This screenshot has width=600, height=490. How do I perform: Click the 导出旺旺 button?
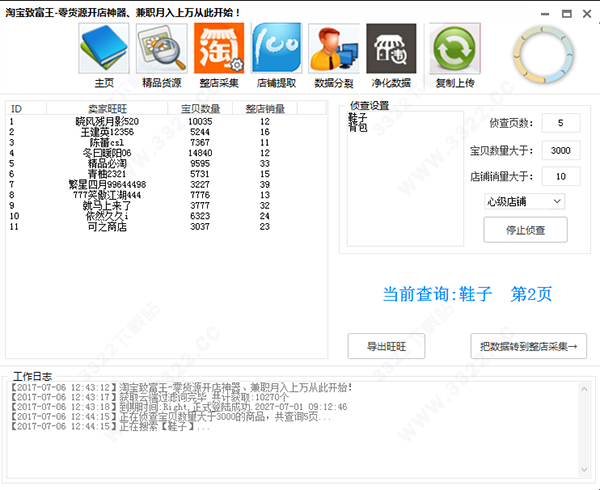[x=386, y=346]
